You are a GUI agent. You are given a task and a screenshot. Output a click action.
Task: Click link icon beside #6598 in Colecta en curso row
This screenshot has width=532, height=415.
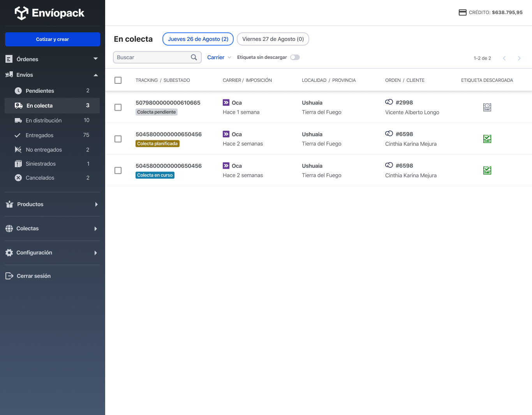point(389,165)
